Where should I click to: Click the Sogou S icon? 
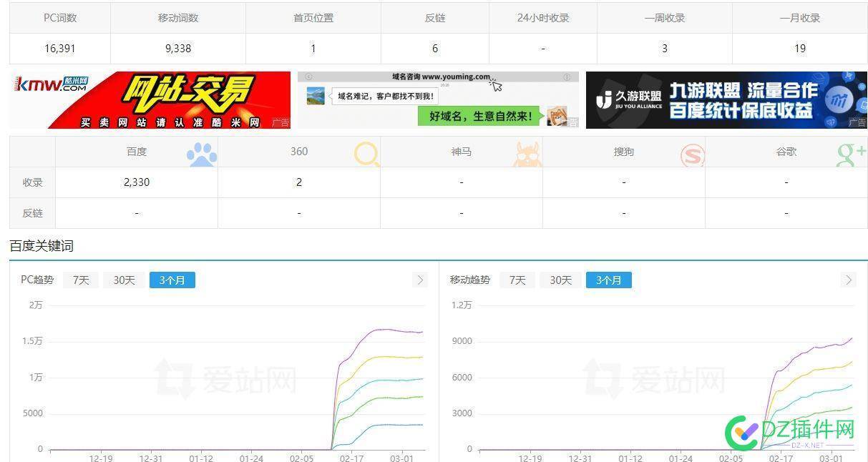pyautogui.click(x=692, y=155)
